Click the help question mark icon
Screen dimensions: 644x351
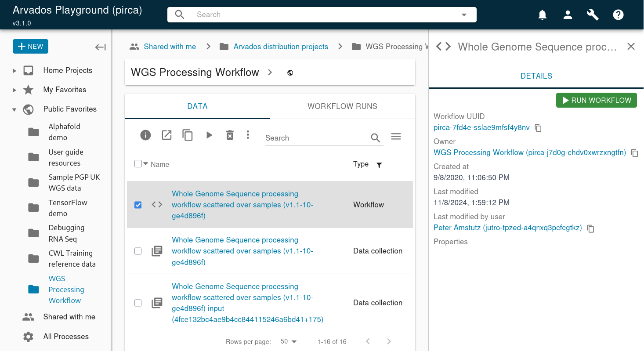click(x=618, y=15)
